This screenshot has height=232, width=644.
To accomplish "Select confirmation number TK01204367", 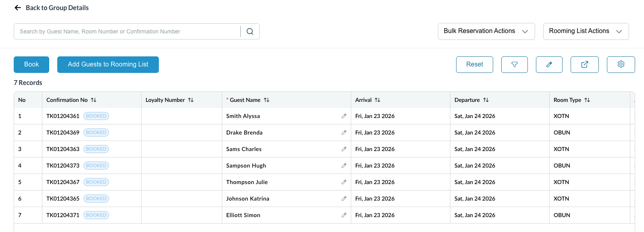I will [x=63, y=182].
